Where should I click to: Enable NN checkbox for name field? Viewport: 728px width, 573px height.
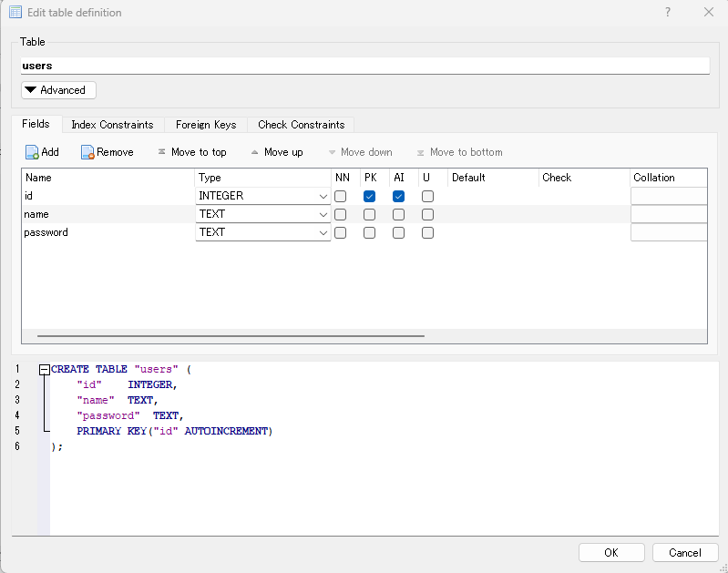(340, 214)
